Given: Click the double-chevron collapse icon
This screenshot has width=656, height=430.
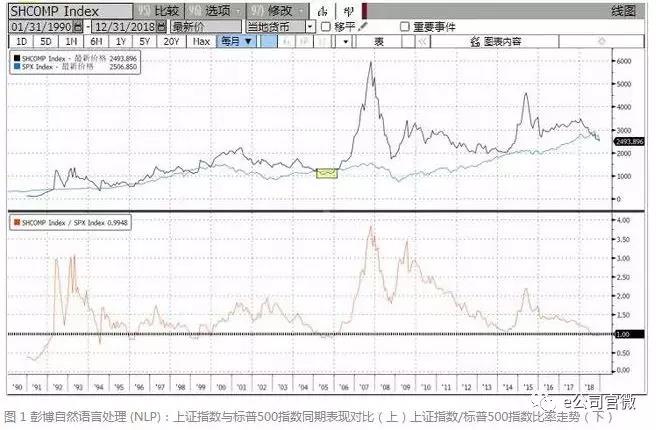Looking at the screenshot, I should pos(423,41).
